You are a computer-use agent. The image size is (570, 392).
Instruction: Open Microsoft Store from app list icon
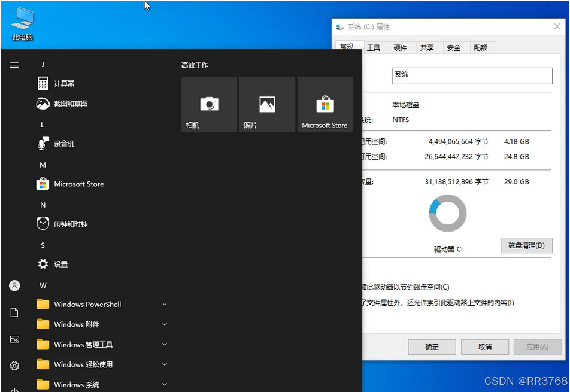[43, 184]
